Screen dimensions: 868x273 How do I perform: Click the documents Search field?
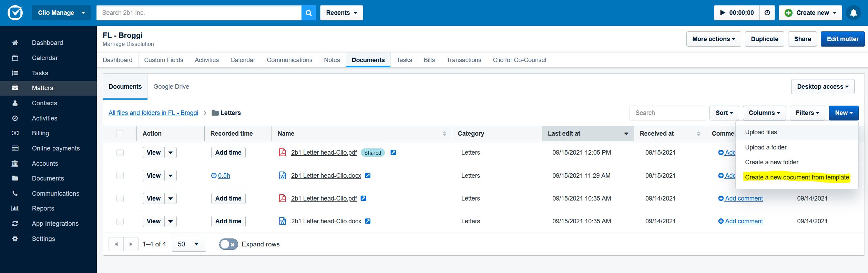[667, 113]
